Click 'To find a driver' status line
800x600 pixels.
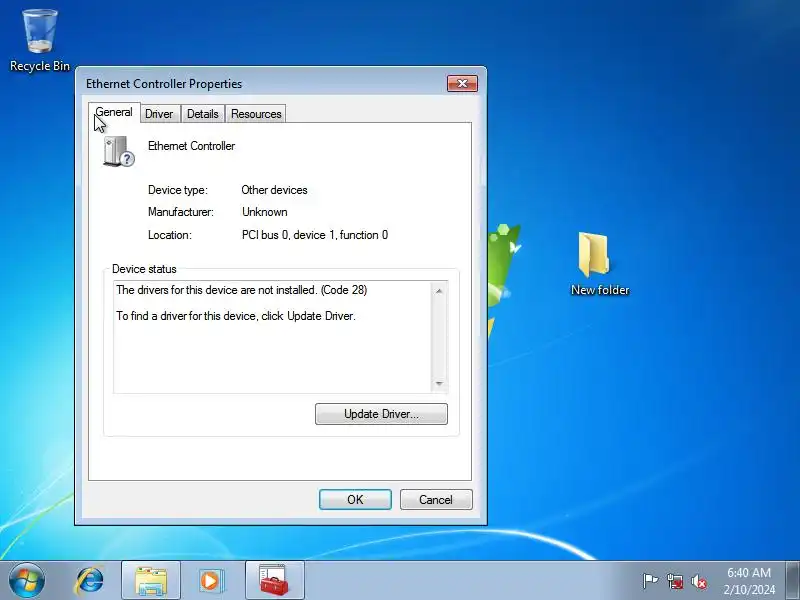pos(236,316)
